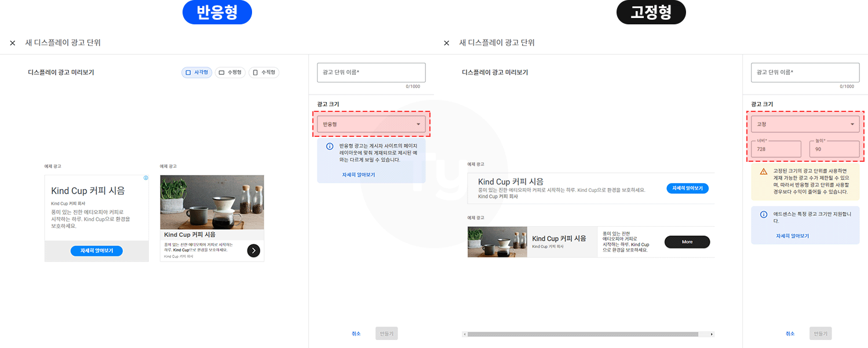Screen dimensions: 868x348
Task: Click the 취소 button on the fixed-size panel
Action: tap(790, 333)
